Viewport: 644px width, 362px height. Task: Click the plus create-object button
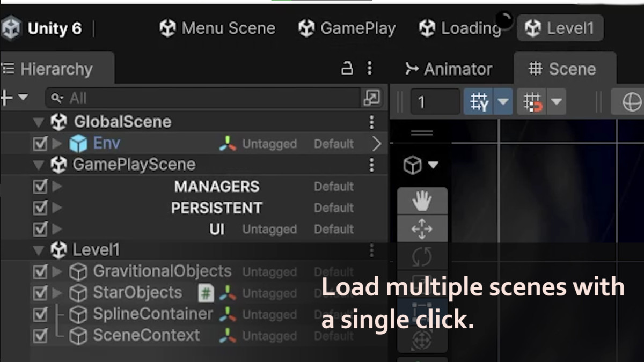6,98
